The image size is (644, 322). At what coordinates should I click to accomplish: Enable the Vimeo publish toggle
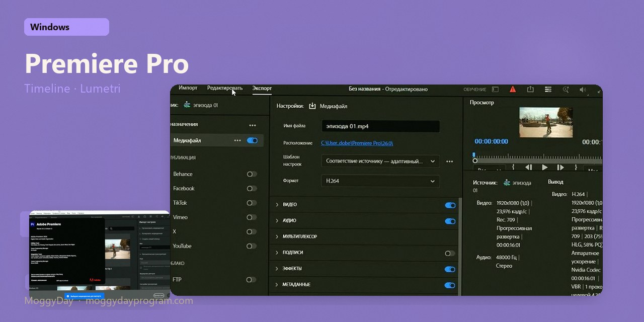point(252,217)
